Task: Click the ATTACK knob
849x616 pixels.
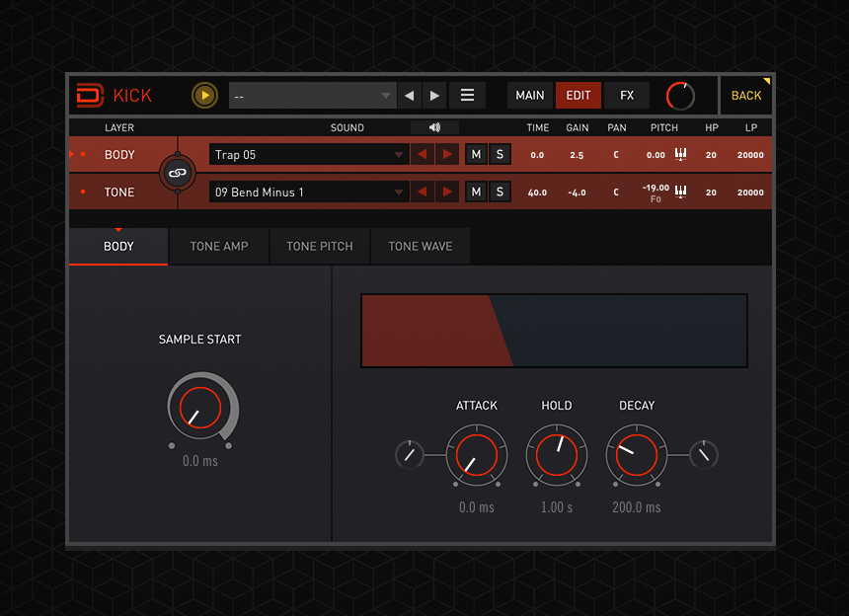Action: click(x=477, y=455)
